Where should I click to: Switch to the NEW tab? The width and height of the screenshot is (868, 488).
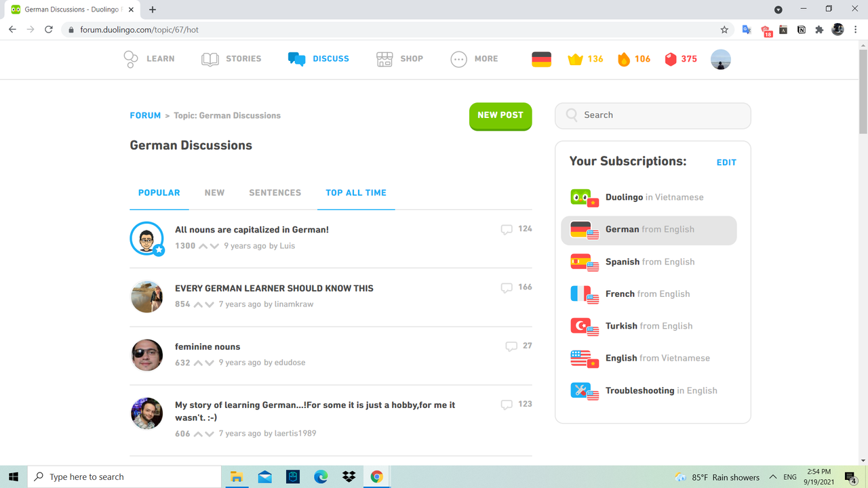click(214, 193)
